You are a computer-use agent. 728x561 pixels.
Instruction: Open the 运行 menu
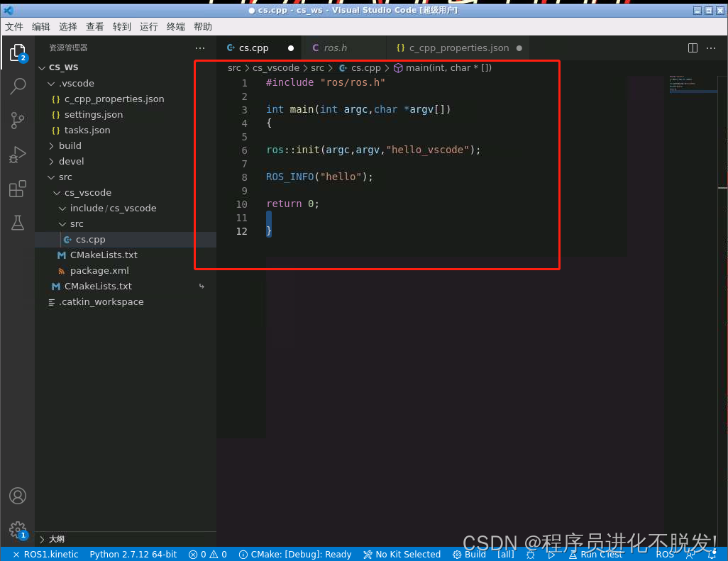(148, 27)
